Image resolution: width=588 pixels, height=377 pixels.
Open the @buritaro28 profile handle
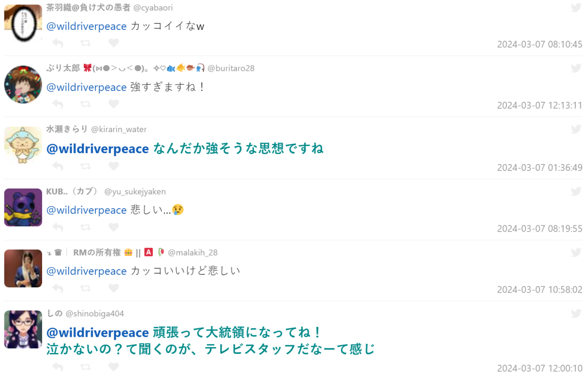coord(231,69)
